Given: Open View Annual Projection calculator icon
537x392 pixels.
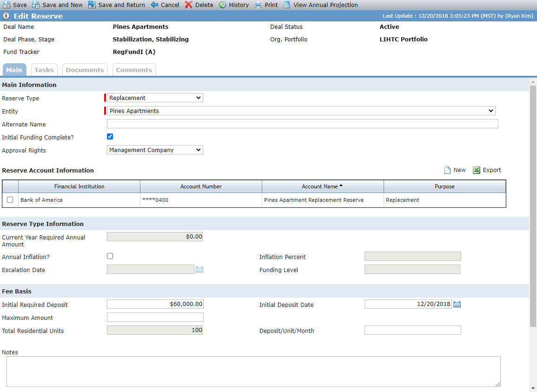Looking at the screenshot, I should (287, 5).
